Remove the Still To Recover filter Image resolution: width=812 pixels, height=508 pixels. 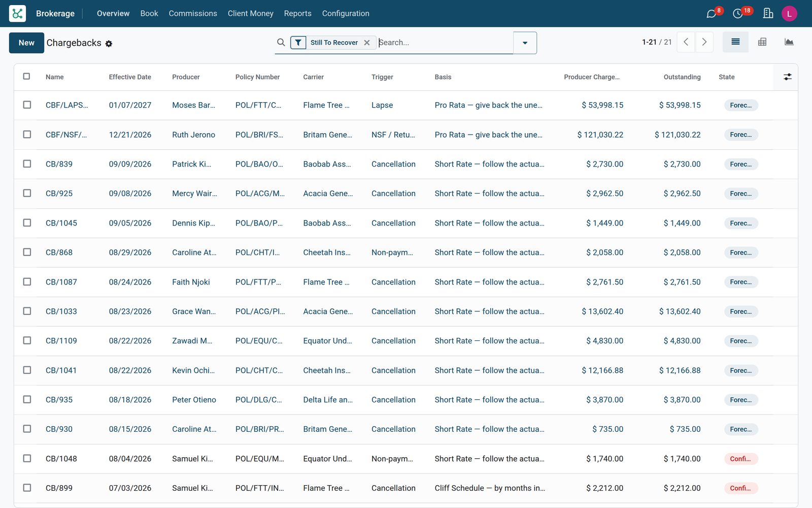(367, 43)
